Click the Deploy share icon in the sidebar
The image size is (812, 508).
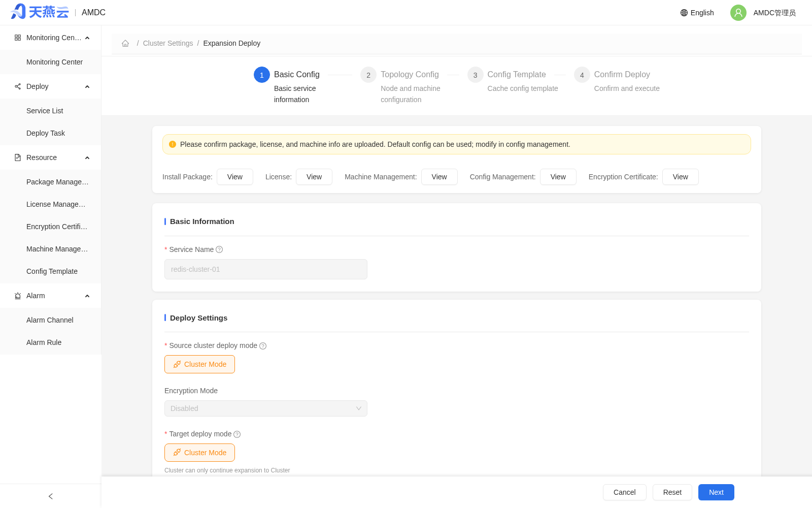[x=18, y=86]
